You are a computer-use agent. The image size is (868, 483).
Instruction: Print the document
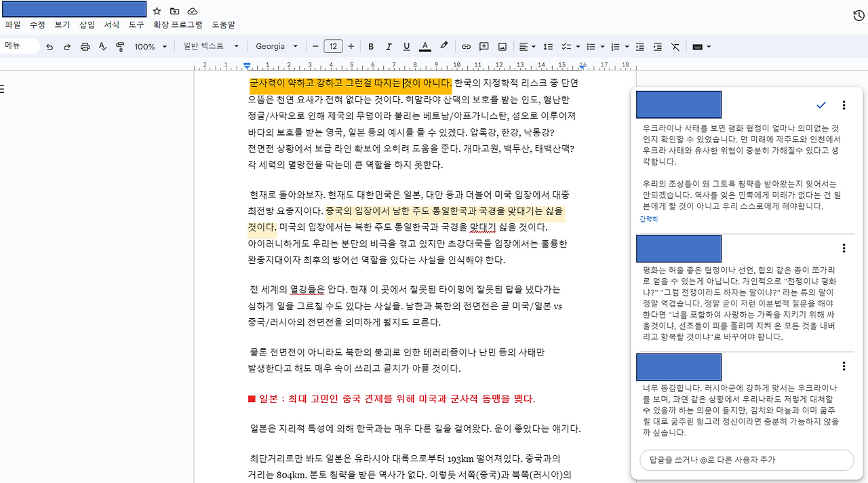[85, 47]
